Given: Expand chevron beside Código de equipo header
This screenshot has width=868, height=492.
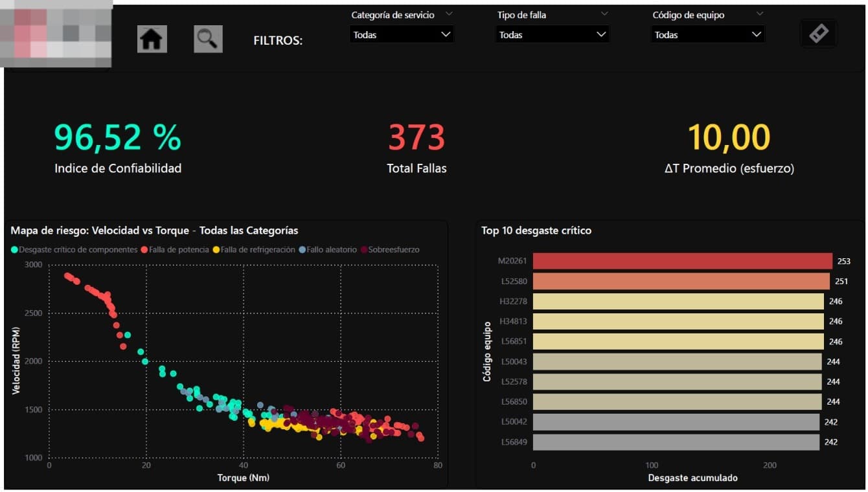Looking at the screenshot, I should pyautogui.click(x=760, y=14).
